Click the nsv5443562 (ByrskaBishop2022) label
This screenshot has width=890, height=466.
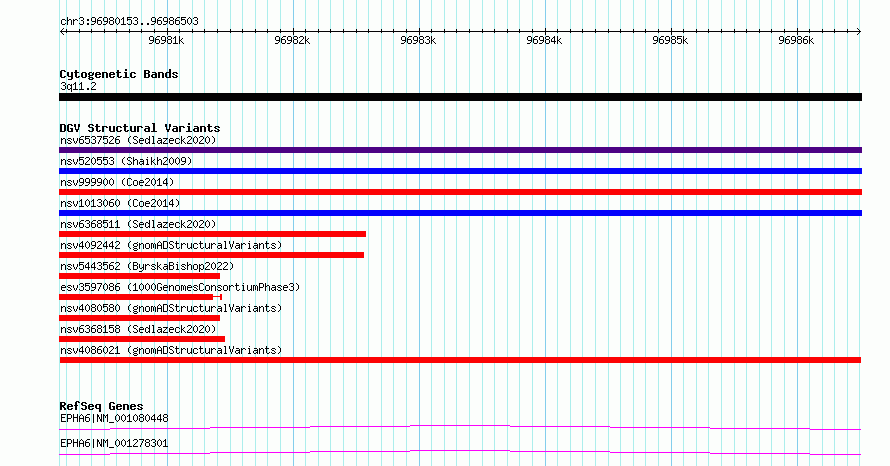pyautogui.click(x=147, y=266)
